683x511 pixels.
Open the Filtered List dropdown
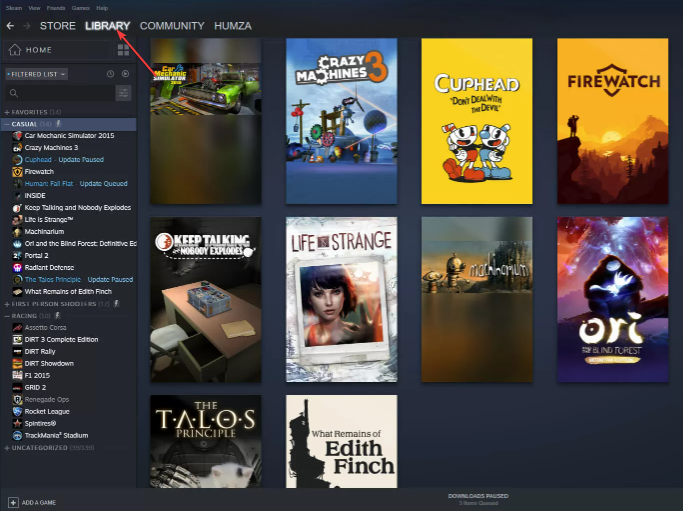(x=36, y=74)
